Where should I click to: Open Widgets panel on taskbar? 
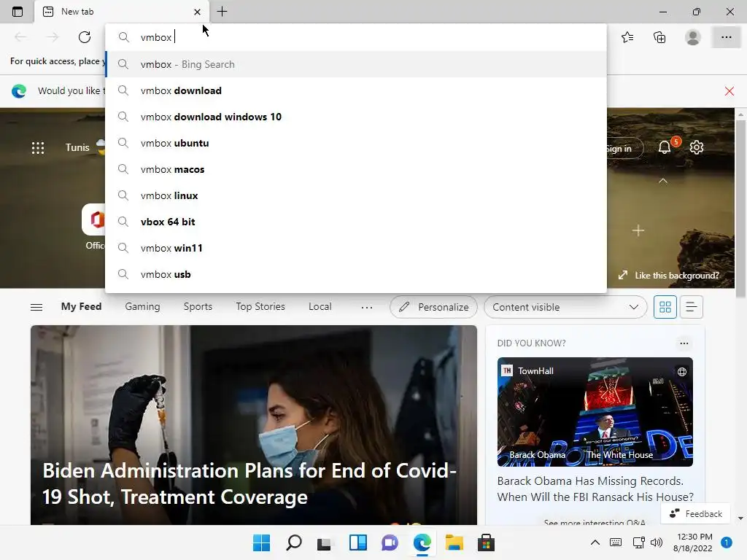[357, 542]
